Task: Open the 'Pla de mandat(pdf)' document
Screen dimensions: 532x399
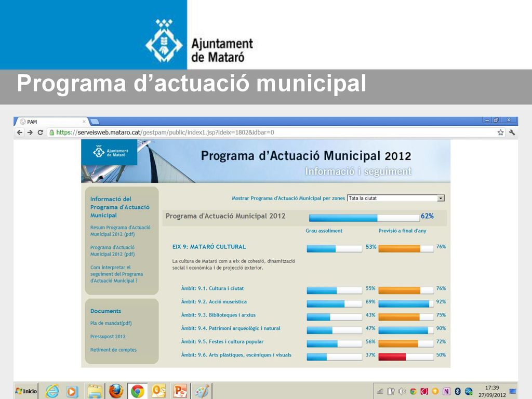Action: [111, 323]
